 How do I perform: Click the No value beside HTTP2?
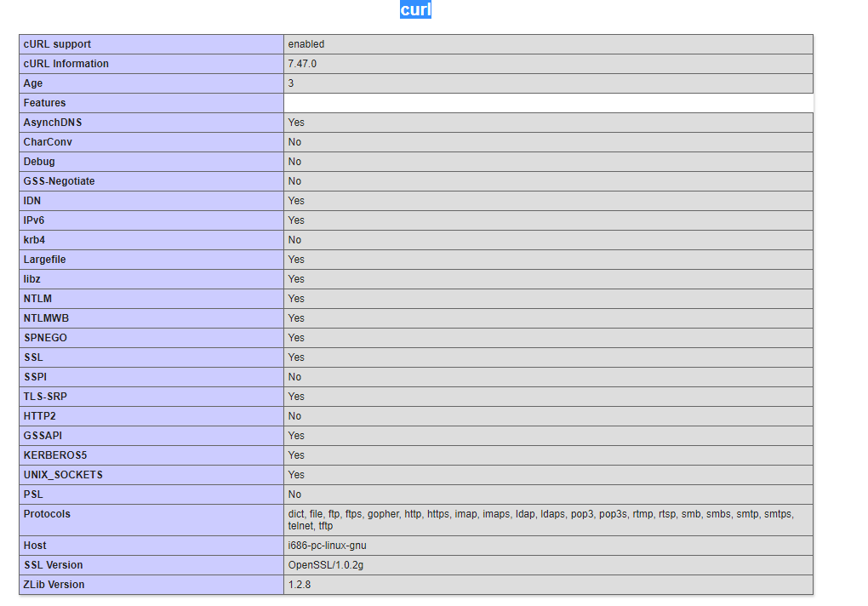294,416
